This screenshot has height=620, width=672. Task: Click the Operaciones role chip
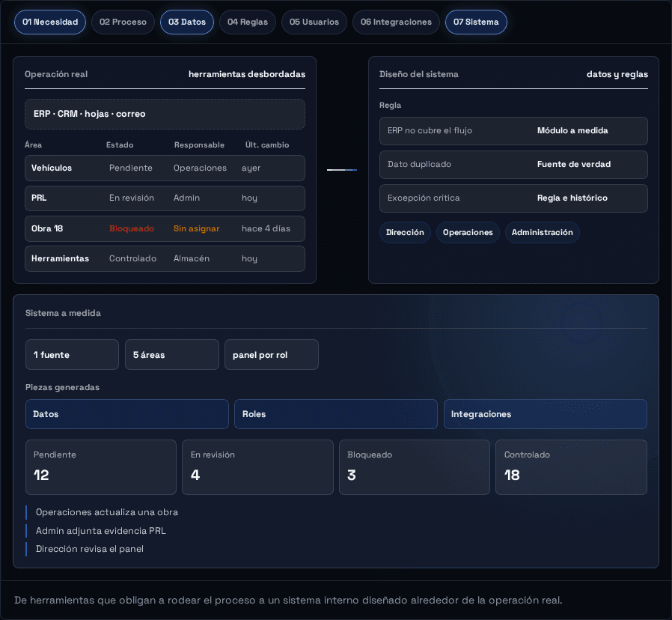468,232
